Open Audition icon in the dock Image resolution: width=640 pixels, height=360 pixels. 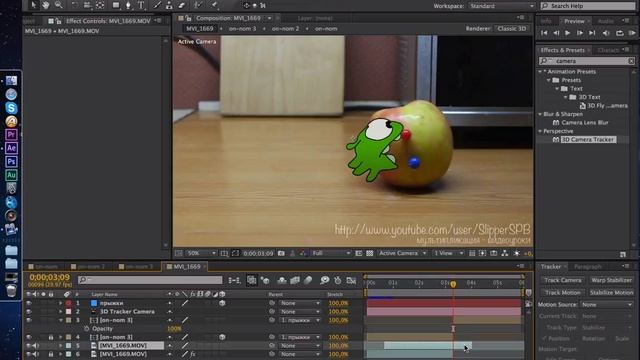pyautogui.click(x=11, y=175)
